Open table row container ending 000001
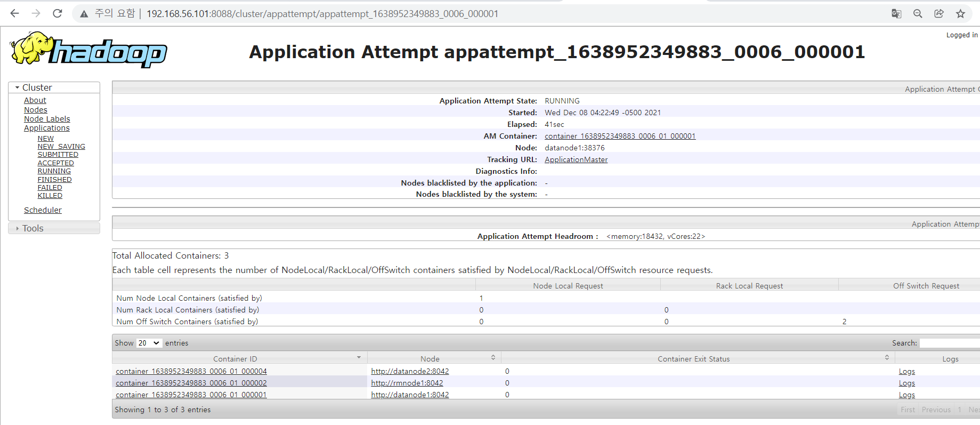The height and width of the screenshot is (425, 980). point(191,395)
